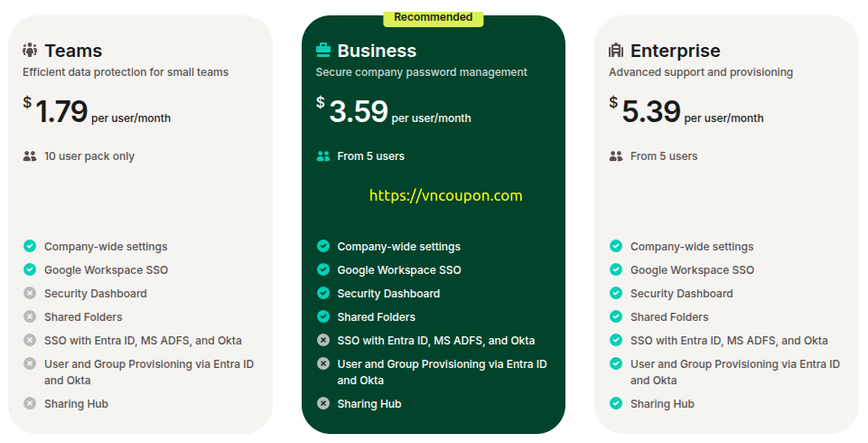This screenshot has height=443, width=868.
Task: Select the Teams plan heading
Action: 73,51
